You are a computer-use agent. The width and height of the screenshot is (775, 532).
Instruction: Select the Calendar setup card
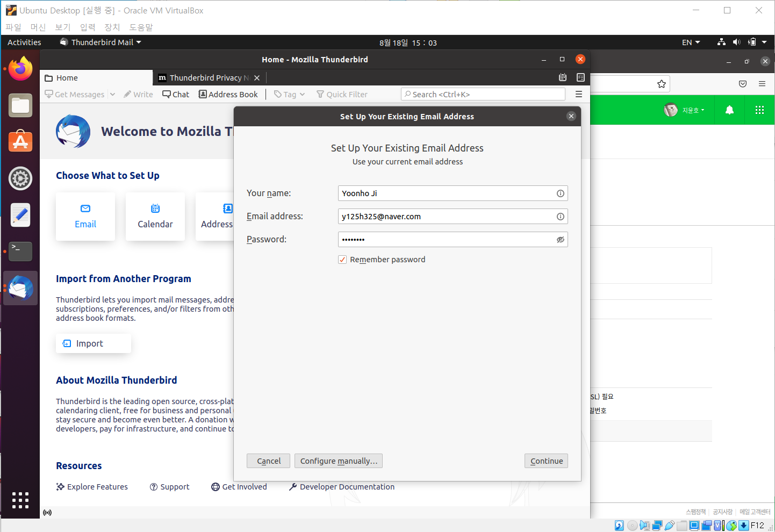tap(155, 216)
